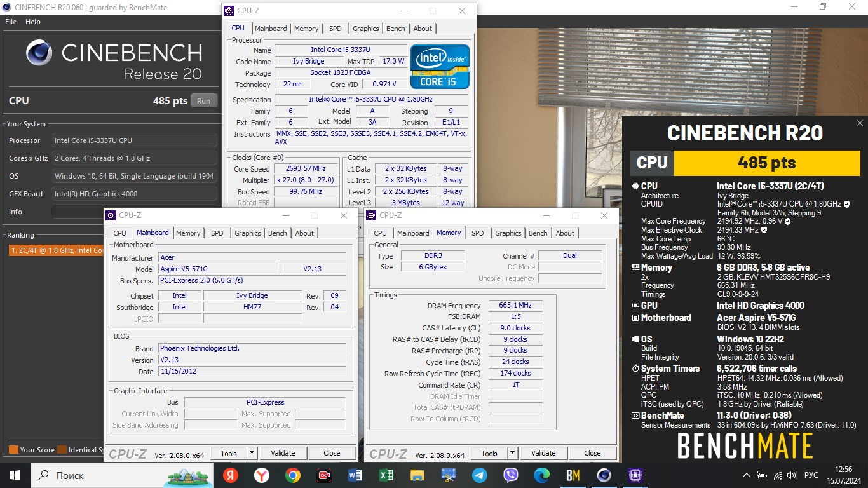Click the Cinebench logo sphere icon

(x=39, y=53)
